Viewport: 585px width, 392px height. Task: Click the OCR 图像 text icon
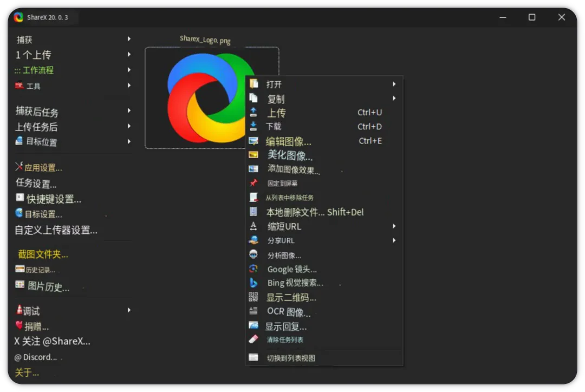pos(253,311)
